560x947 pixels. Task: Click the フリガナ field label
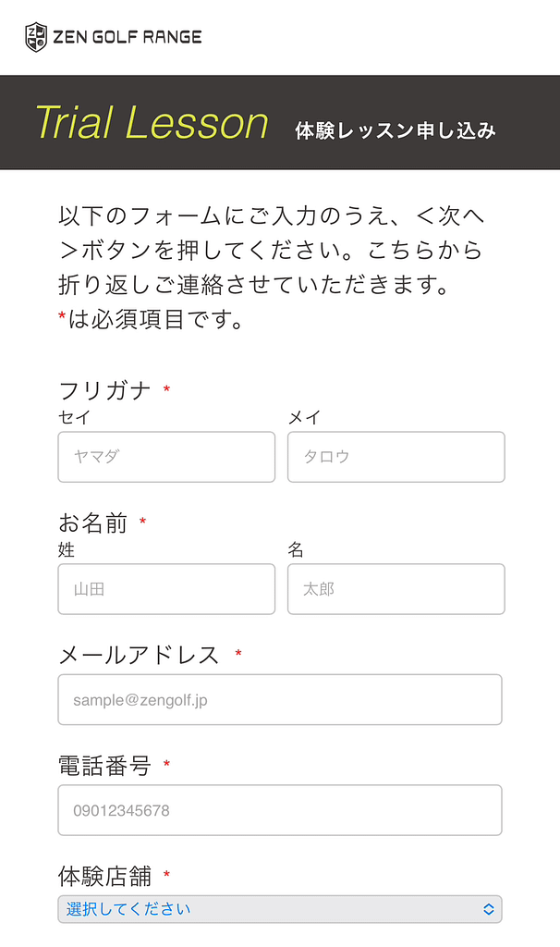(103, 391)
